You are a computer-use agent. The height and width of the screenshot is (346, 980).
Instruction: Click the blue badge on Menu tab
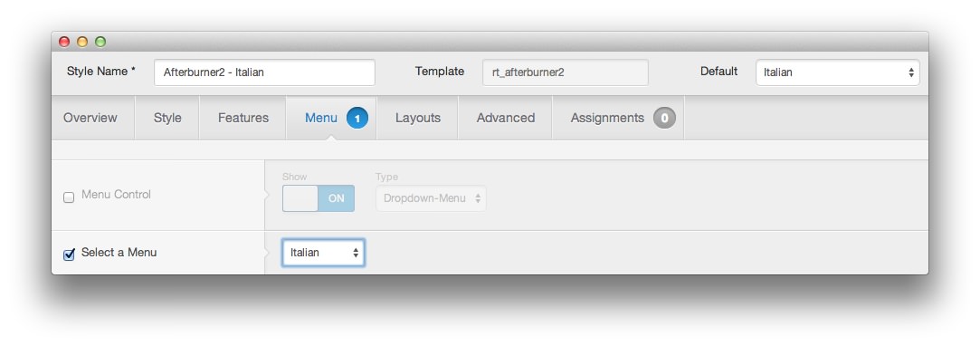[357, 118]
